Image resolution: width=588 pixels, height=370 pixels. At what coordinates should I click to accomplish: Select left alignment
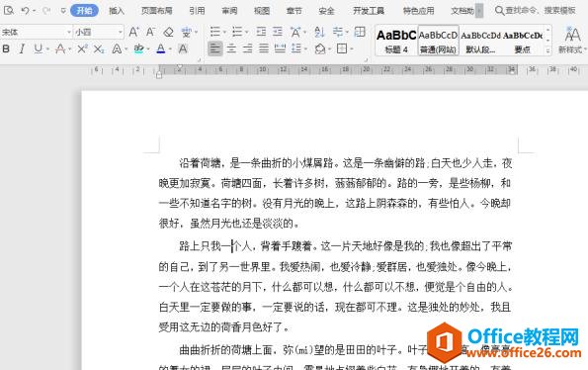(214, 48)
